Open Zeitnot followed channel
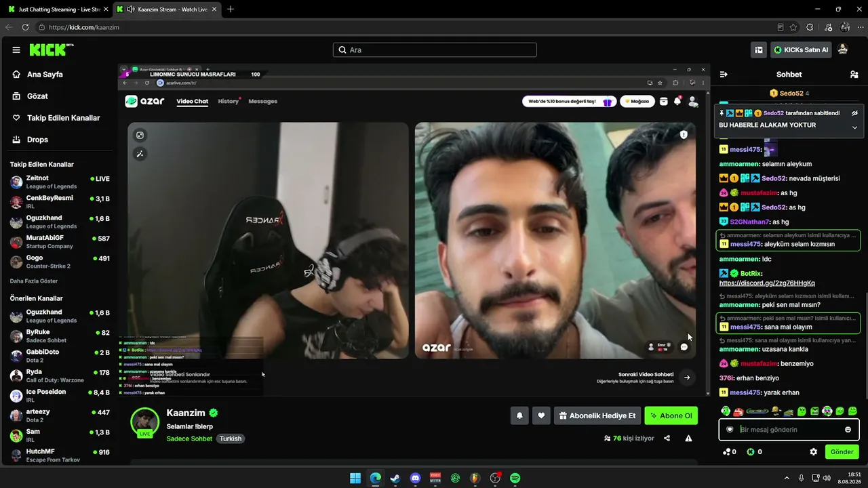 click(60, 182)
